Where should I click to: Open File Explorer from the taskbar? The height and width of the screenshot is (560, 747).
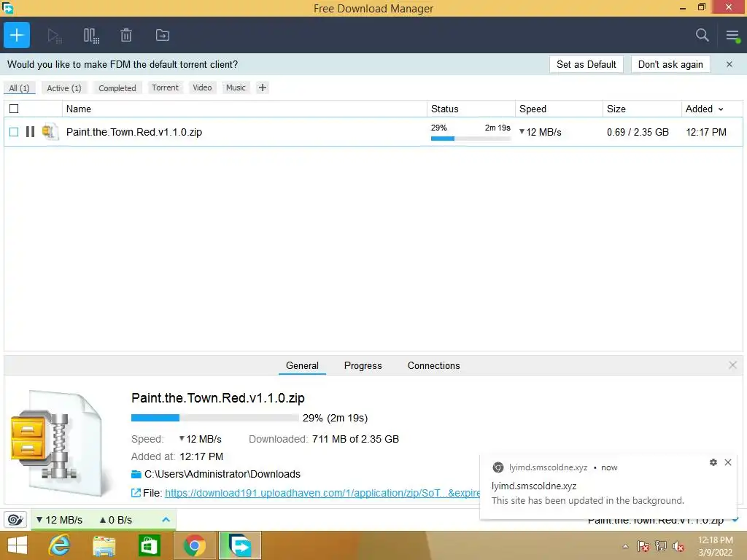tap(104, 545)
